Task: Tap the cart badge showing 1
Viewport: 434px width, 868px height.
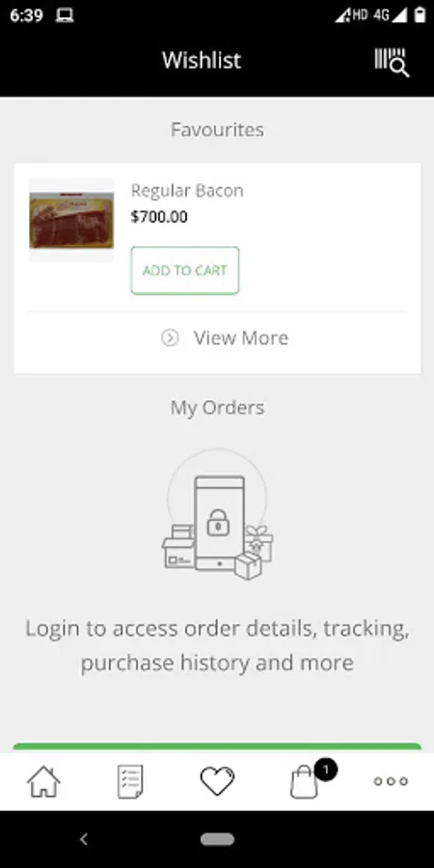Action: 326,770
